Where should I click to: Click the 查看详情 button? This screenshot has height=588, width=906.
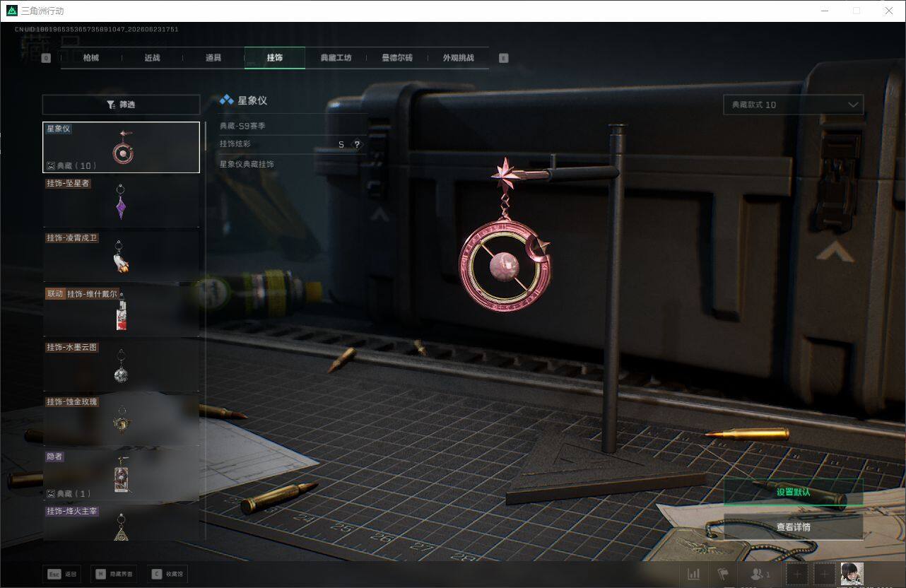[793, 527]
